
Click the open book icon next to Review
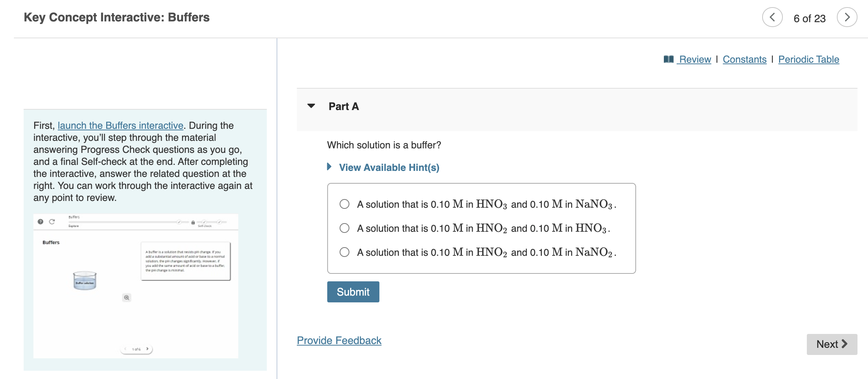coord(669,59)
